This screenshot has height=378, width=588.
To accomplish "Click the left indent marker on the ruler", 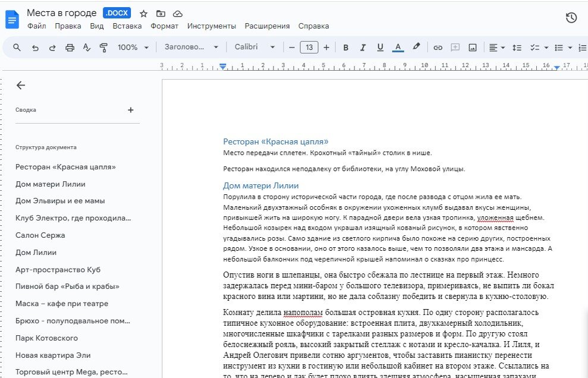I will 223,67.
